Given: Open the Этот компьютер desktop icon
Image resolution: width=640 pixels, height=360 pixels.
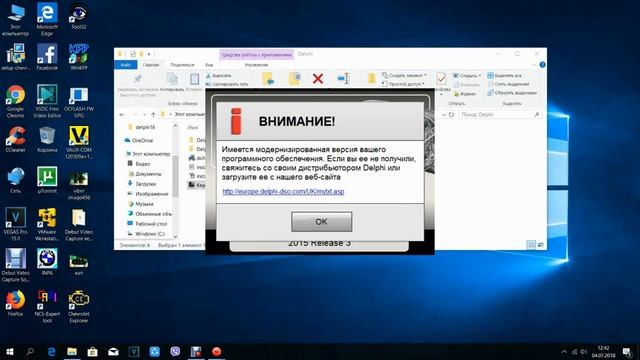Looking at the screenshot, I should pyautogui.click(x=15, y=19).
